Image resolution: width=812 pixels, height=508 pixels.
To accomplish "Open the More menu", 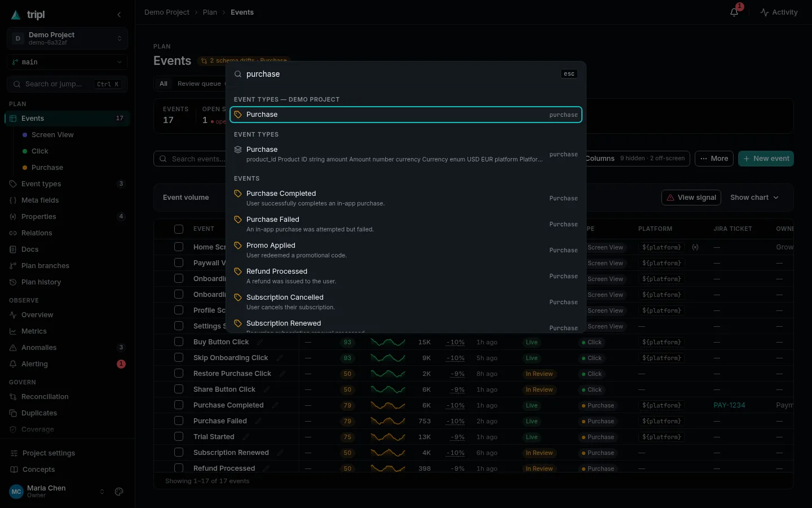I will pyautogui.click(x=714, y=159).
